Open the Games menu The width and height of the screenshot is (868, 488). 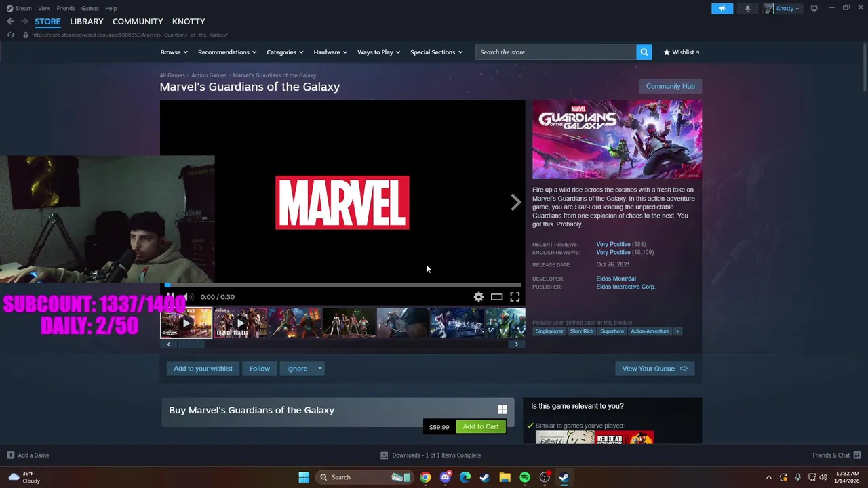(90, 8)
